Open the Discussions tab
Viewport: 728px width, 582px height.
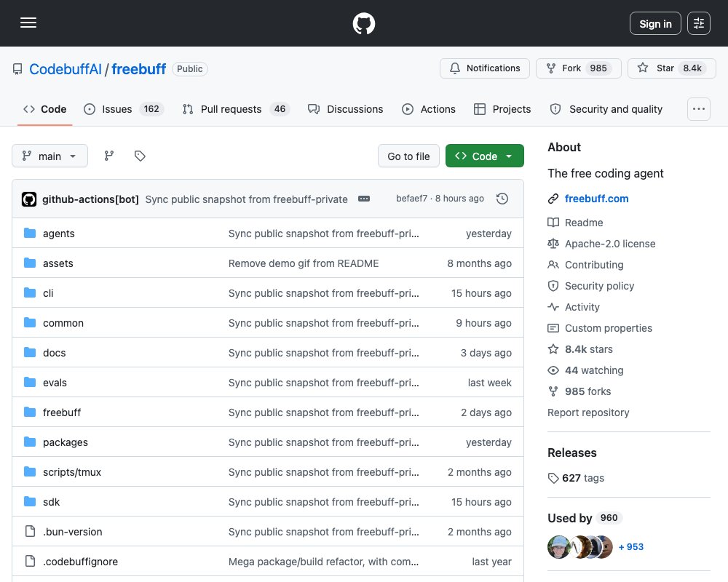(x=345, y=109)
